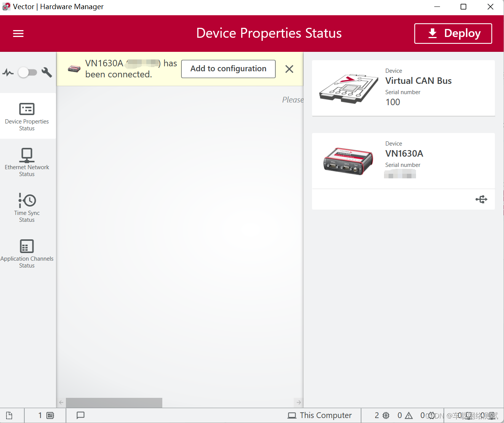Click the document icon in status bar
Screen dimensions: 504x423
[10, 415]
